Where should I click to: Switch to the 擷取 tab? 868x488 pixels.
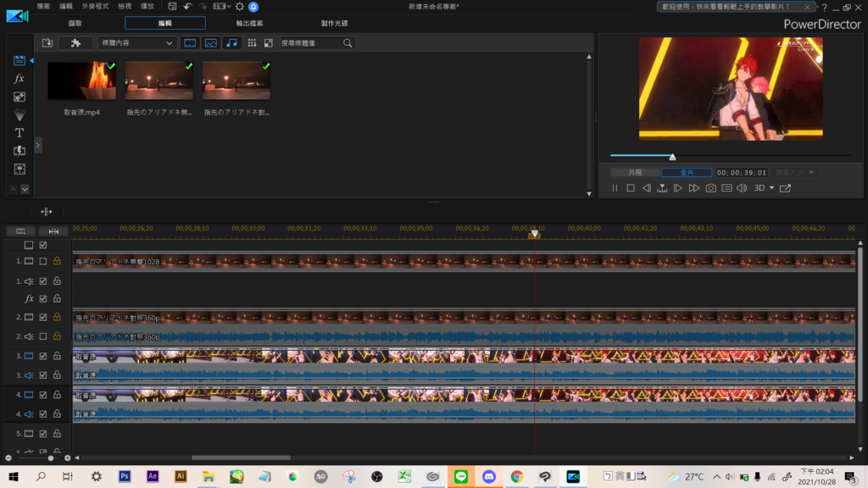pyautogui.click(x=75, y=23)
